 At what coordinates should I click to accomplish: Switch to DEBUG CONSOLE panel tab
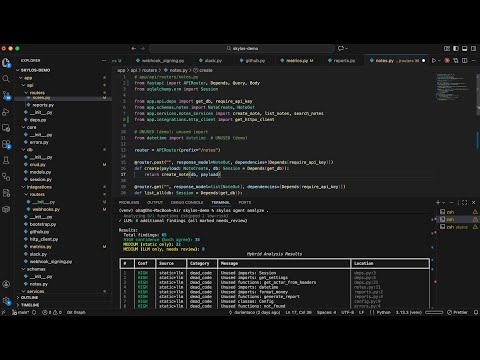coord(187,202)
